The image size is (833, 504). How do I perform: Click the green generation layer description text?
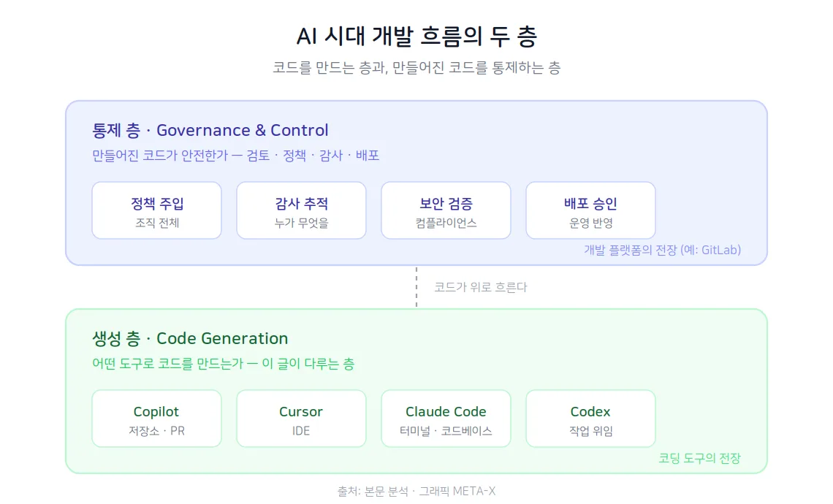(x=223, y=363)
